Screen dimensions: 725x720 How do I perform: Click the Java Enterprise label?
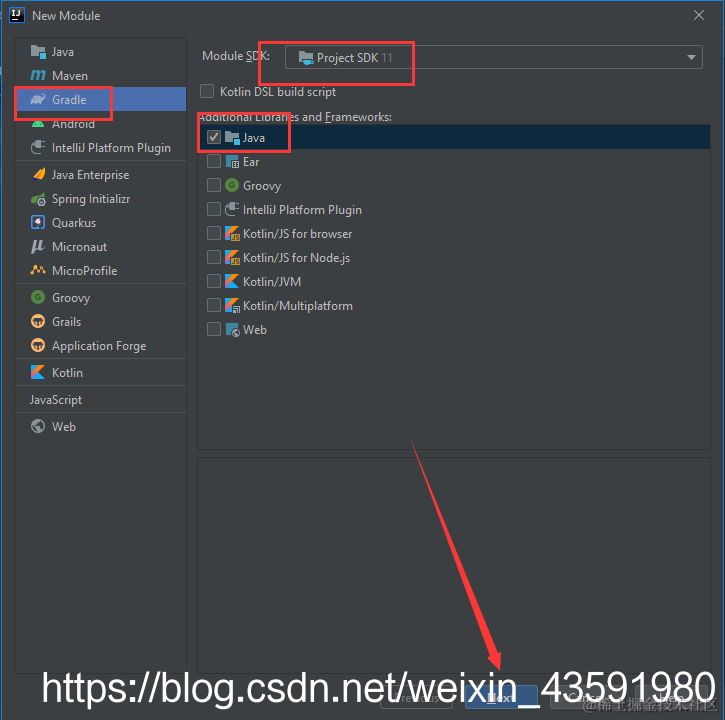coord(90,175)
